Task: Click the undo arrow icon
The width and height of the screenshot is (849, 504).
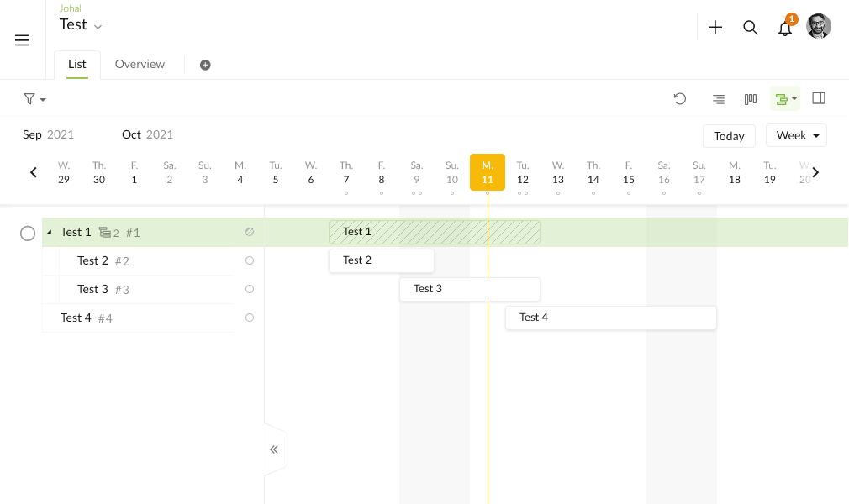Action: point(680,98)
